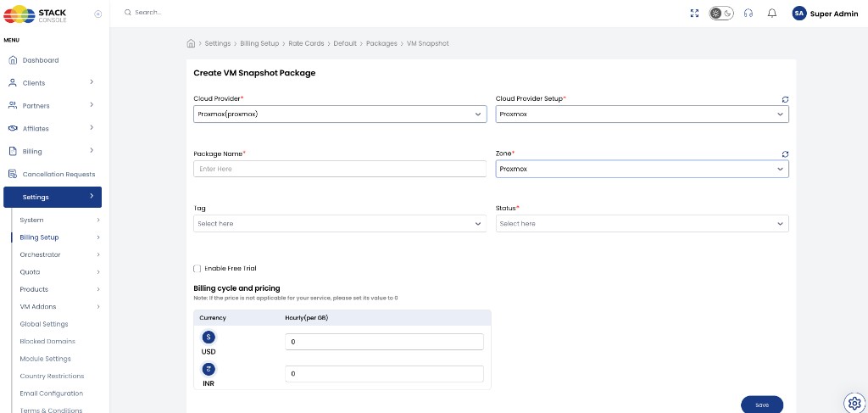Open notifications bell
The image size is (868, 413).
click(x=772, y=14)
